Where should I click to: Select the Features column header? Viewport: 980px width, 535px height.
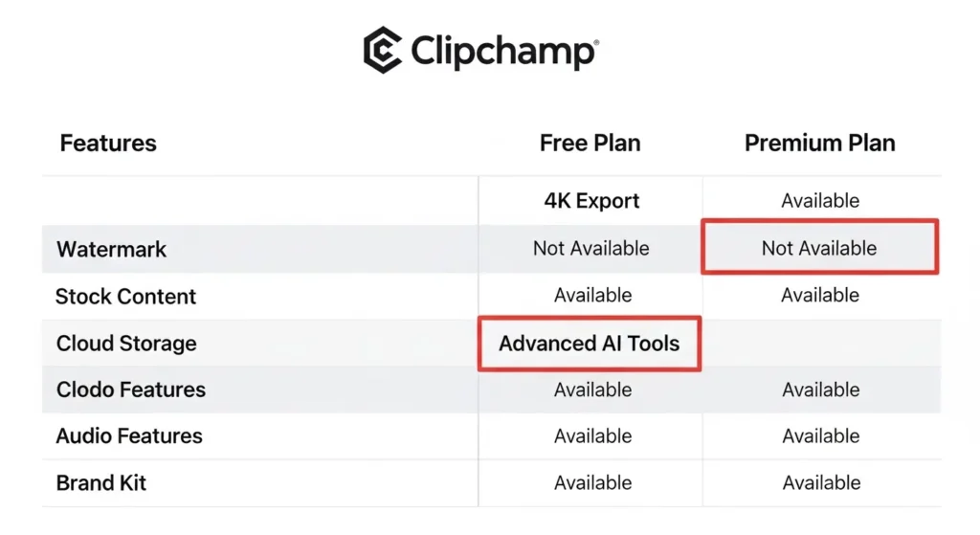[x=108, y=144]
